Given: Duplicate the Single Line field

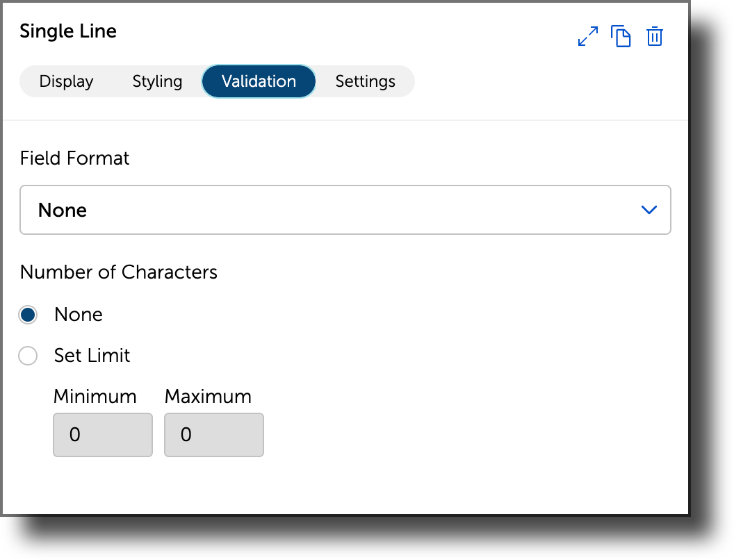Looking at the screenshot, I should [621, 36].
